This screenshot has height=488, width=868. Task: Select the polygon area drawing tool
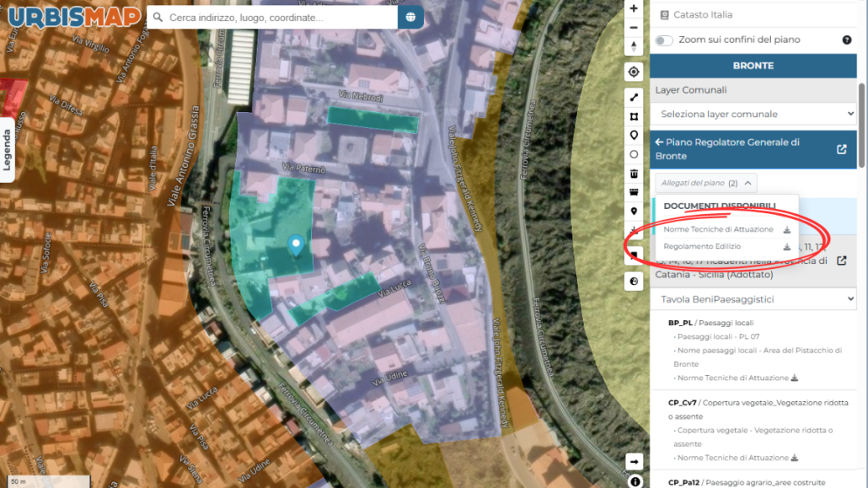(634, 116)
